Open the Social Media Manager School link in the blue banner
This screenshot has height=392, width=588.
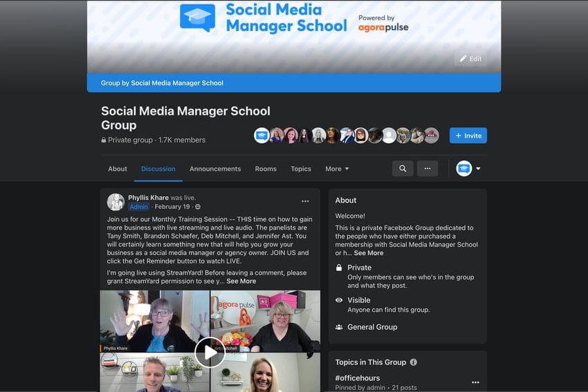coord(177,83)
